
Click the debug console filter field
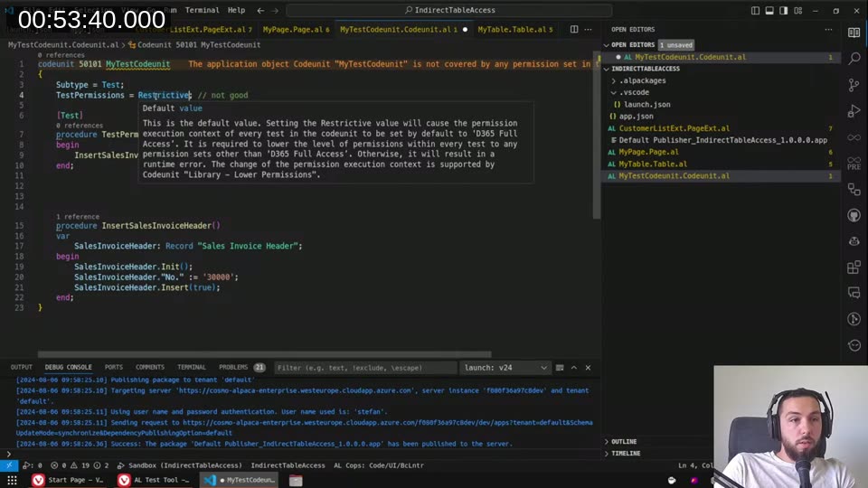(x=365, y=368)
